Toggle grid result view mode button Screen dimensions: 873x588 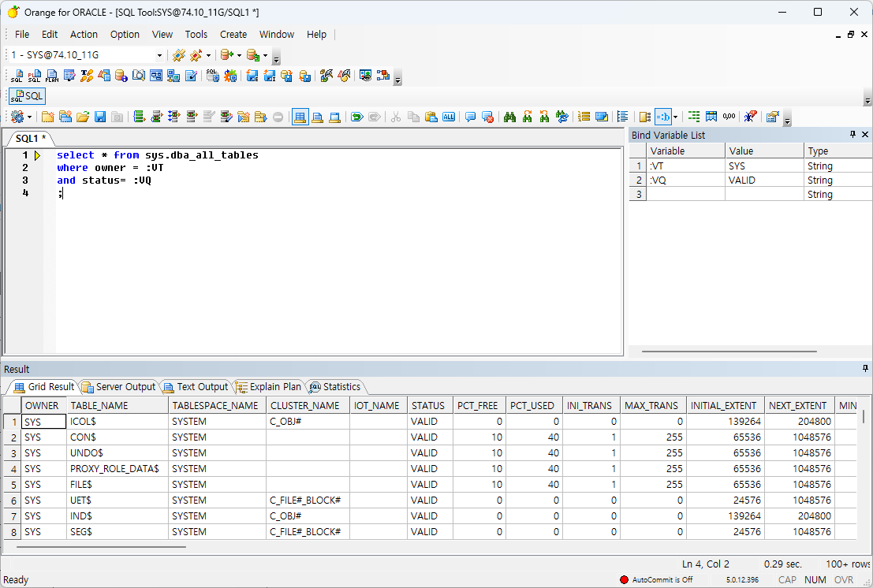pyautogui.click(x=300, y=117)
